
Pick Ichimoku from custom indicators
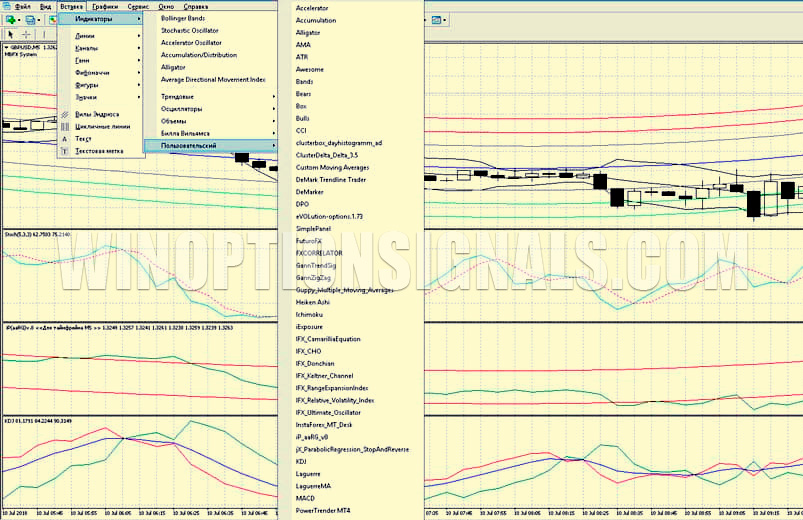[x=309, y=315]
